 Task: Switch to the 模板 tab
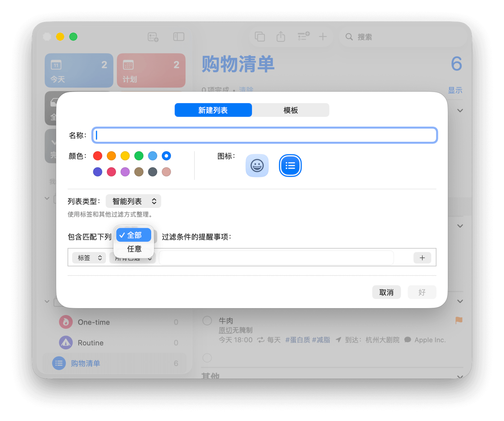(x=290, y=110)
